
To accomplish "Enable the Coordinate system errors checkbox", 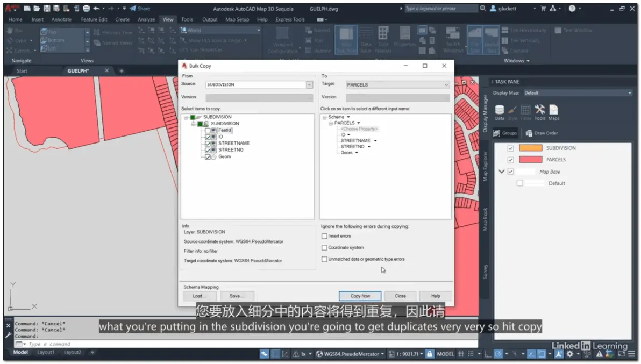I will tap(324, 247).
